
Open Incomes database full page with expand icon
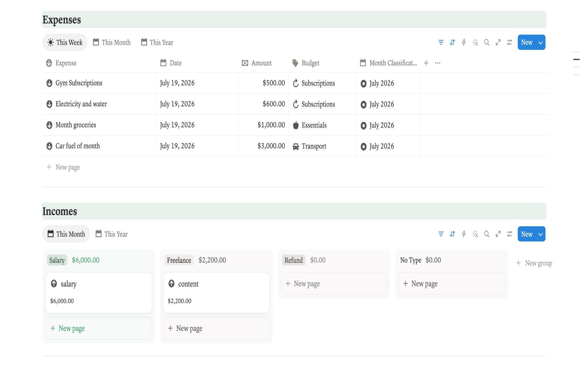[498, 234]
